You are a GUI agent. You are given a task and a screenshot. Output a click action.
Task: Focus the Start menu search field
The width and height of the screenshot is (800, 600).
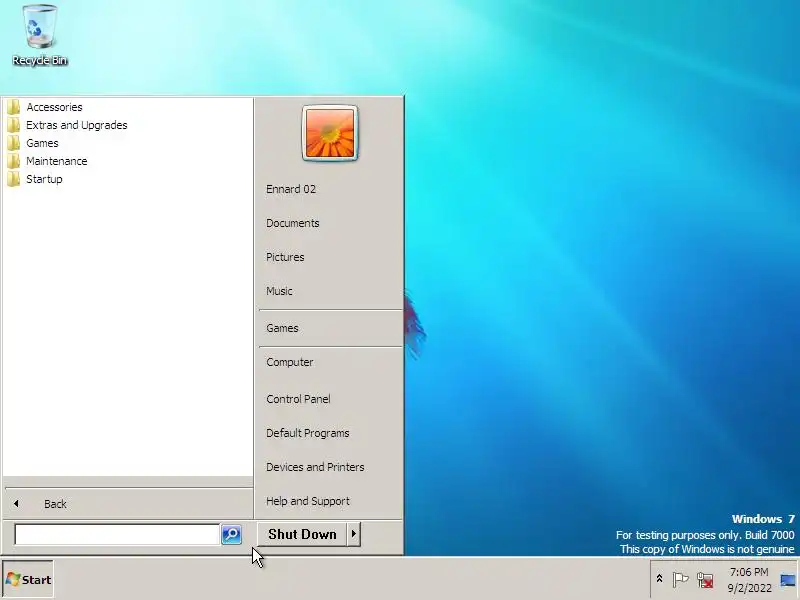coord(117,534)
